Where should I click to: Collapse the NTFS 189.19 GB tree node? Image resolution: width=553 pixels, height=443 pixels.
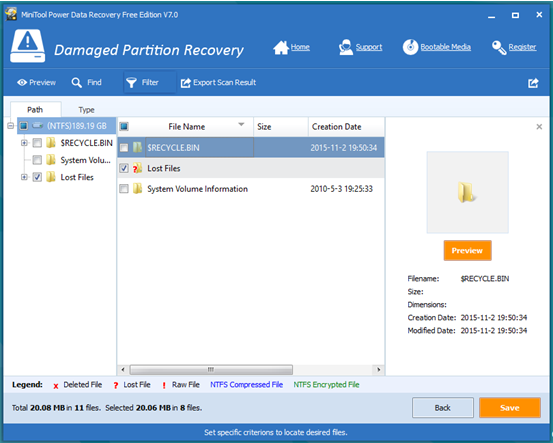(x=11, y=126)
